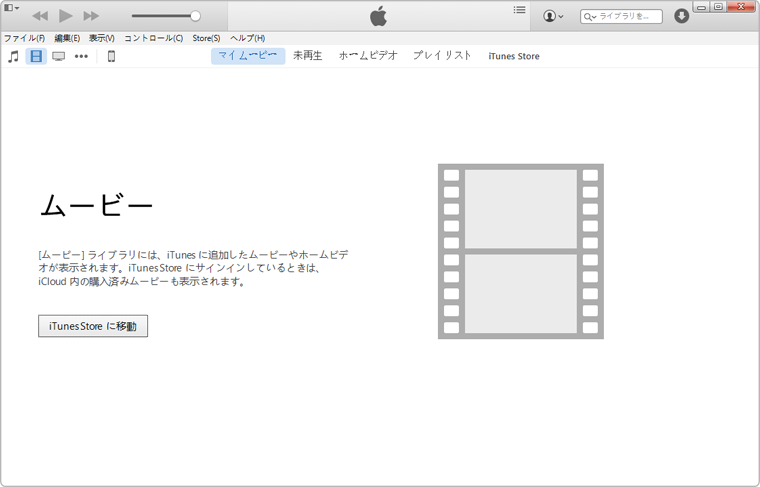This screenshot has width=760, height=487.
Task: Go to the iTunes Store tab
Action: pos(514,56)
